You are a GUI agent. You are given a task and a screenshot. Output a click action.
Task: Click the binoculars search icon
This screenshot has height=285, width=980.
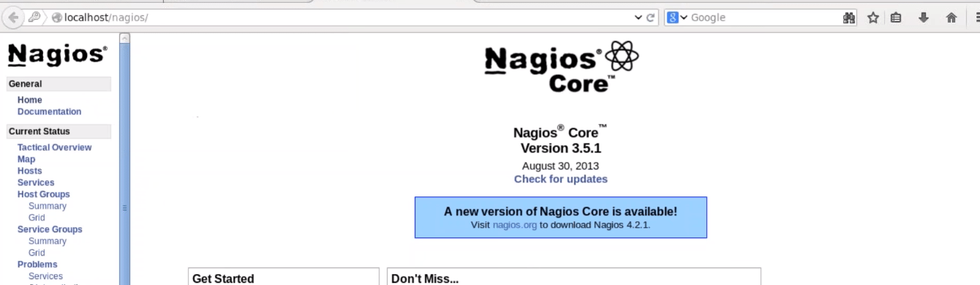pos(849,18)
